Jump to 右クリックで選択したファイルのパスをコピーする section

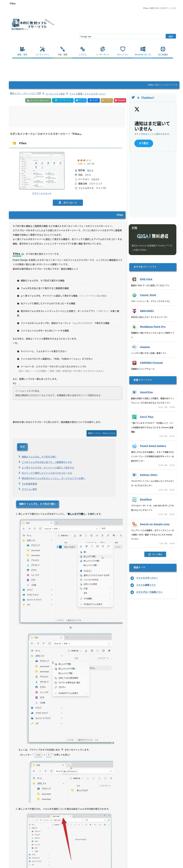47,473
